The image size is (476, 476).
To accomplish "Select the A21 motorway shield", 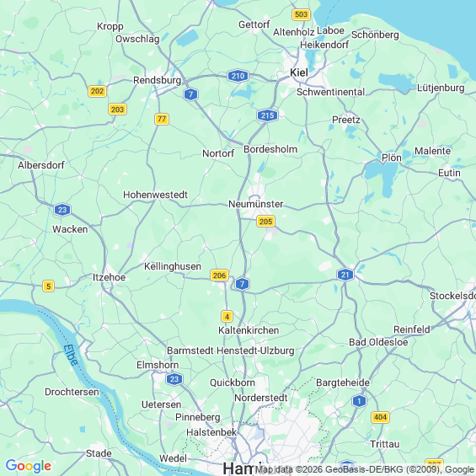I will tap(345, 275).
